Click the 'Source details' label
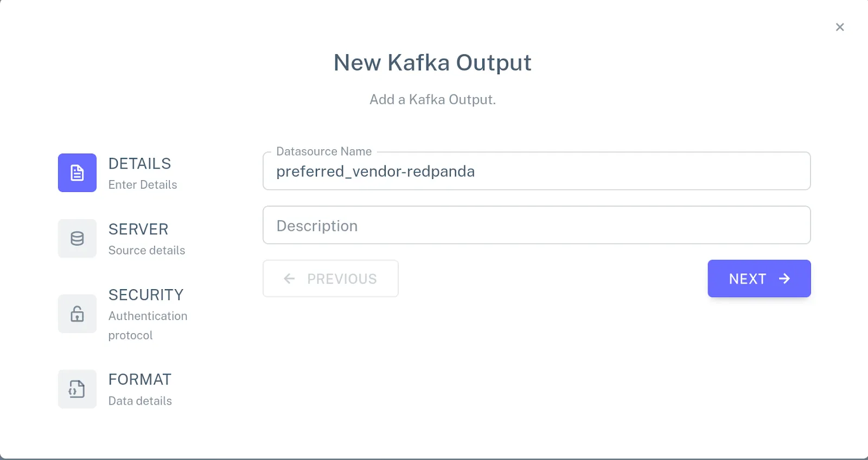Image resolution: width=868 pixels, height=460 pixels. coord(146,250)
